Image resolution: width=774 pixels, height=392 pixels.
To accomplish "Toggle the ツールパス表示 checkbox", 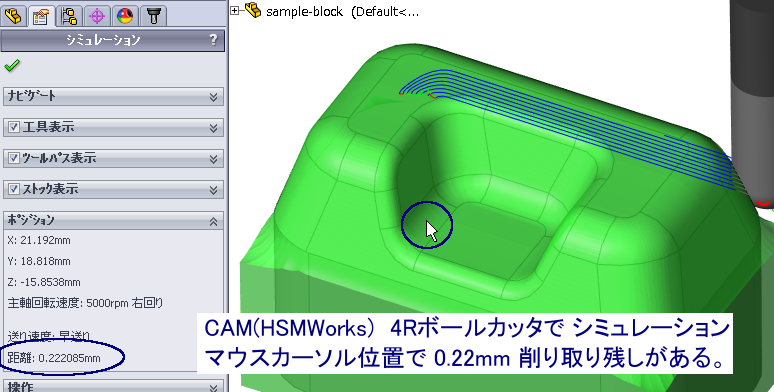I will [x=14, y=158].
